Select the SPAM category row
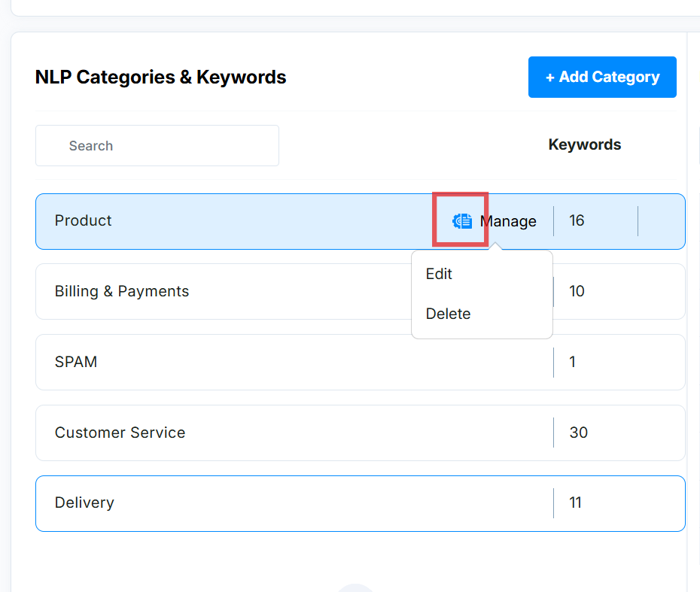This screenshot has height=592, width=700. (76, 362)
